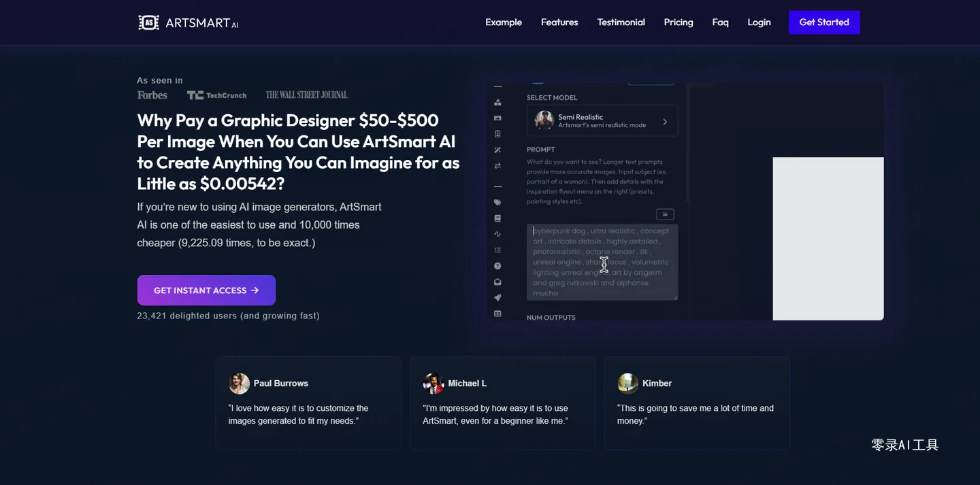Click the chevron arrow beside Semi Realistic
980x485 pixels.
coord(665,122)
